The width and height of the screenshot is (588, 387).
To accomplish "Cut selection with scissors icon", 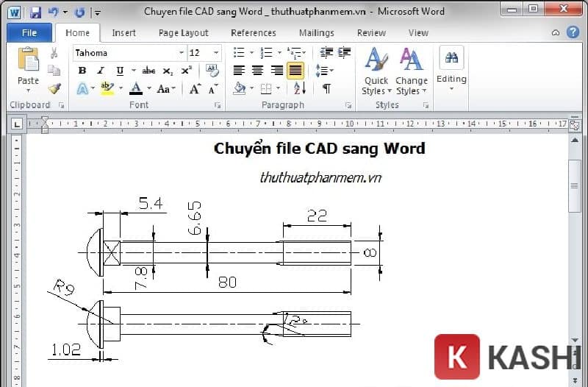I will (54, 53).
